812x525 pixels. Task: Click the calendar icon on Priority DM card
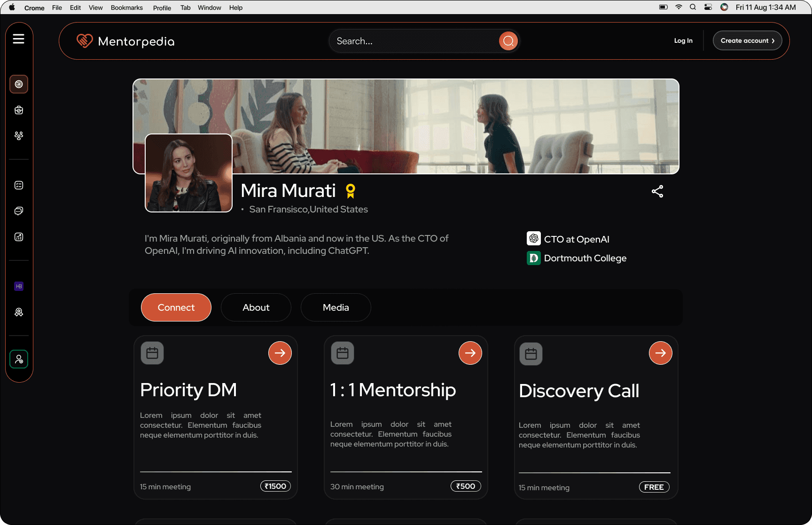click(152, 353)
